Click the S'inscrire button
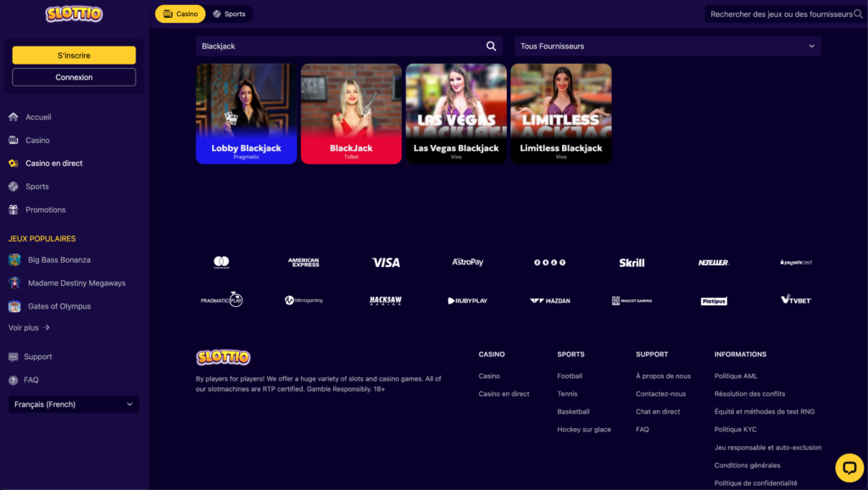 click(x=74, y=55)
